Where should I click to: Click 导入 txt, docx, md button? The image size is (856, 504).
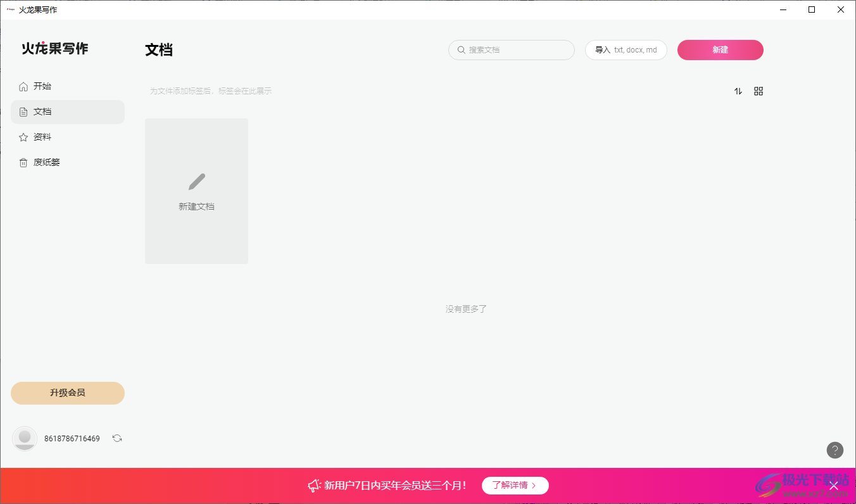pyautogui.click(x=626, y=50)
